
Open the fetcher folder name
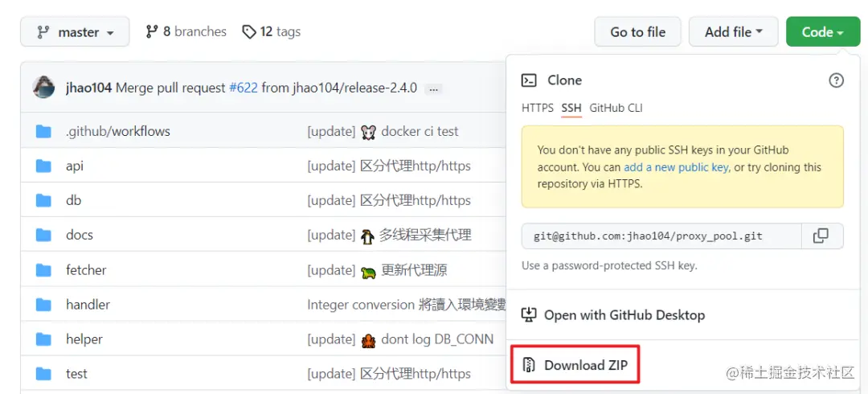point(86,270)
